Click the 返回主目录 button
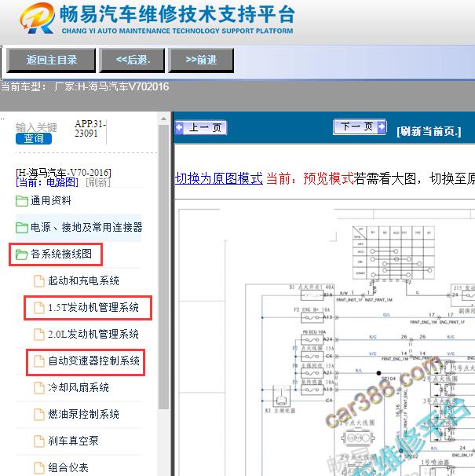The image size is (475, 476). coord(51,60)
